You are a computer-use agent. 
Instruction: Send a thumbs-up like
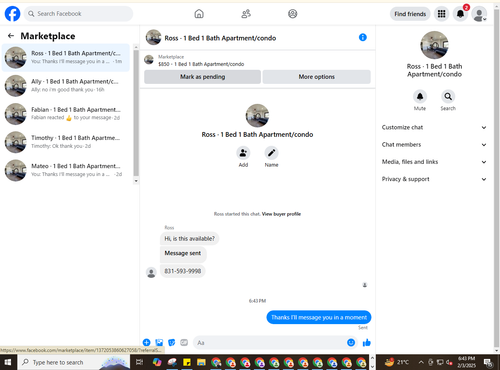point(367,342)
